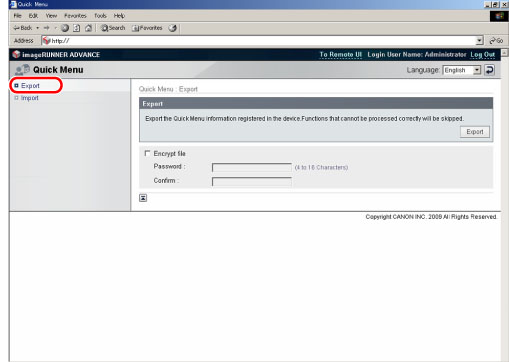
Task: Click the Log Out link
Action: tap(482, 54)
